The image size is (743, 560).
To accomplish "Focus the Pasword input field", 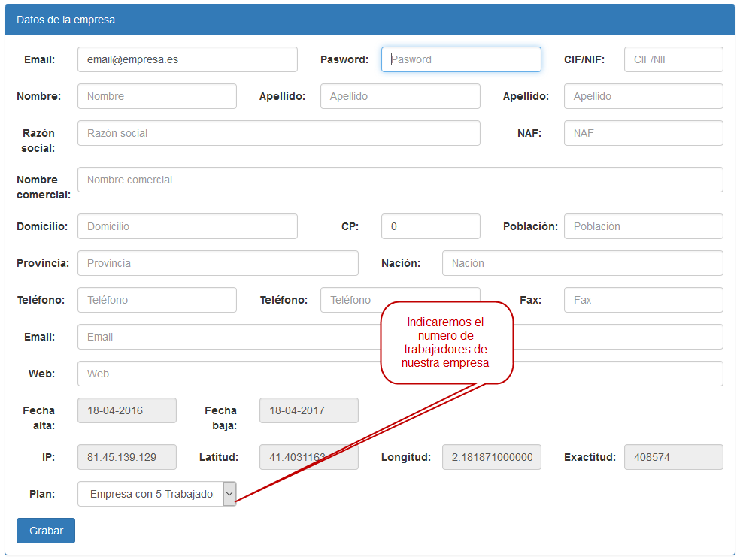I will [x=460, y=59].
